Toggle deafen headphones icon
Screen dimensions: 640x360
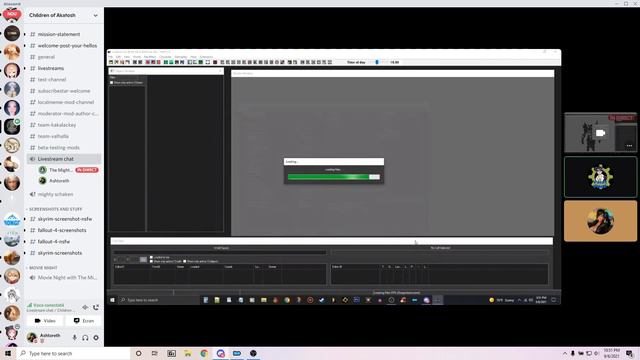85,338
